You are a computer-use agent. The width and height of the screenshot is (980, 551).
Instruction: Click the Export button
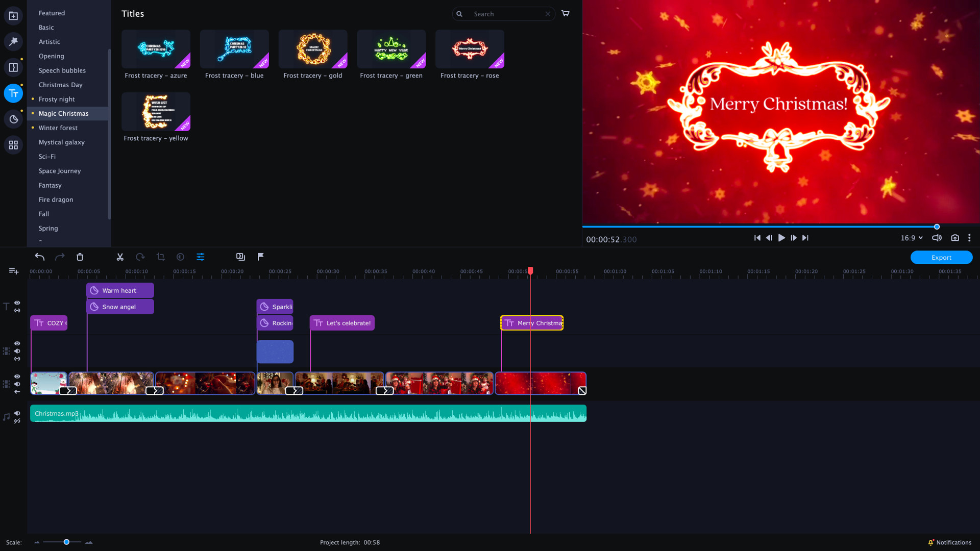pos(941,257)
